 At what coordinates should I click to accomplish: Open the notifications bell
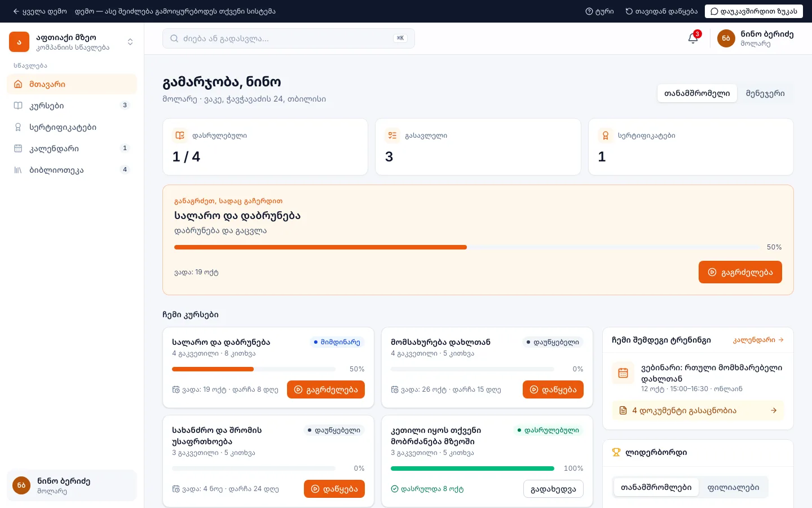[693, 38]
